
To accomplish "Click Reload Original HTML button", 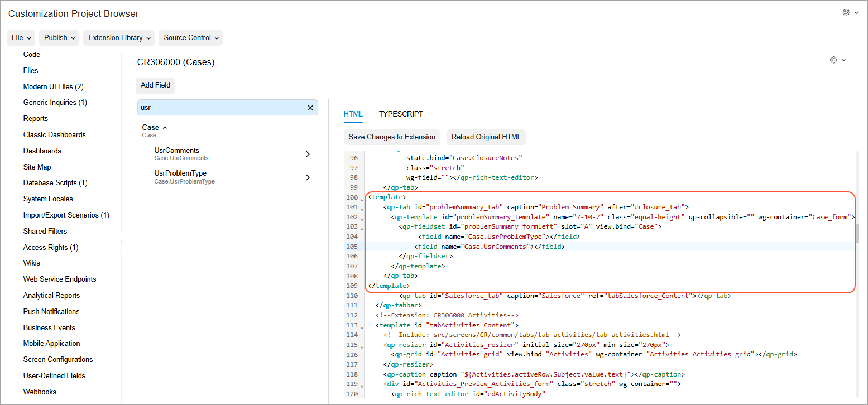I will pyautogui.click(x=486, y=137).
